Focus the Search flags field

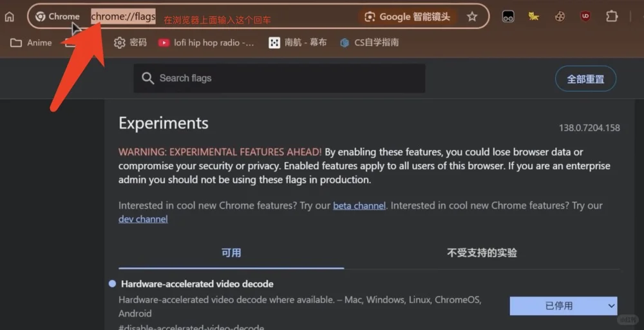pos(279,78)
